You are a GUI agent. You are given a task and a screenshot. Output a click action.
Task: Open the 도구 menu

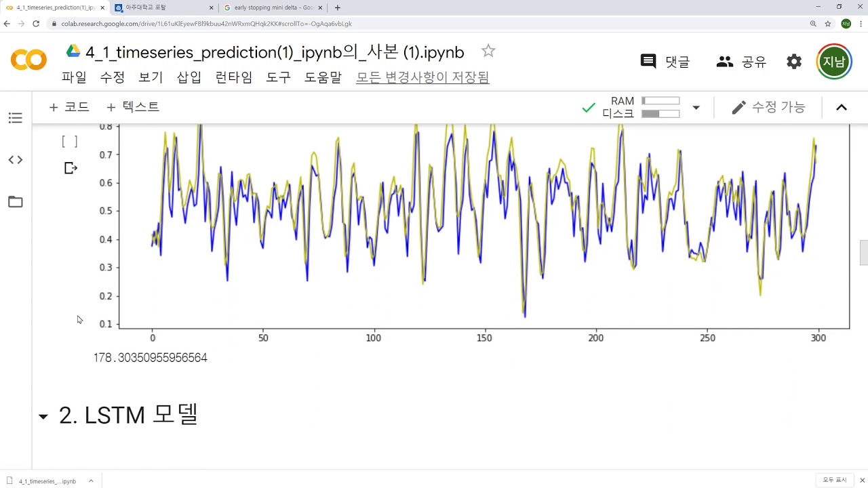click(278, 77)
